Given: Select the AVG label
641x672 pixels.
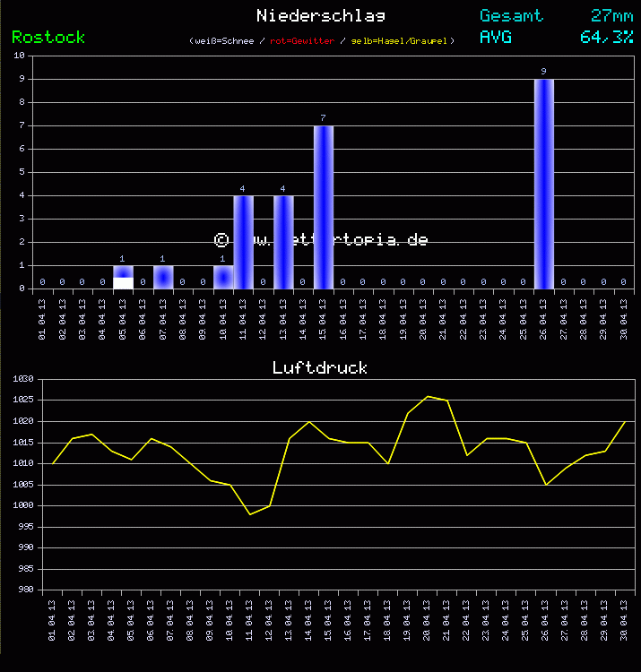Looking at the screenshot, I should tap(496, 37).
